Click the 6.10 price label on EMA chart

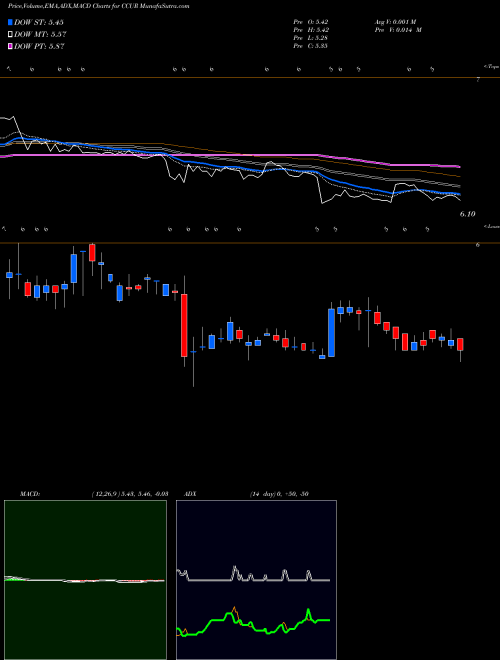coord(467,214)
